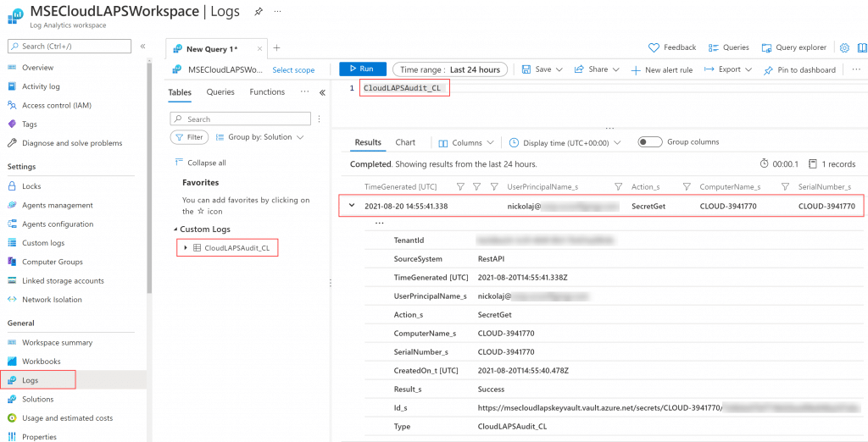Viewport: 868px width, 442px height.
Task: Open Feedback
Action: 672,47
